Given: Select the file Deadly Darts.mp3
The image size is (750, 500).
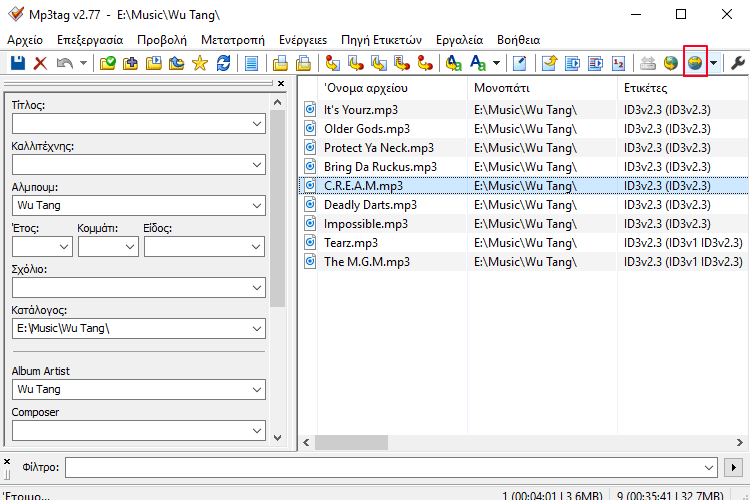Looking at the screenshot, I should pyautogui.click(x=370, y=205).
